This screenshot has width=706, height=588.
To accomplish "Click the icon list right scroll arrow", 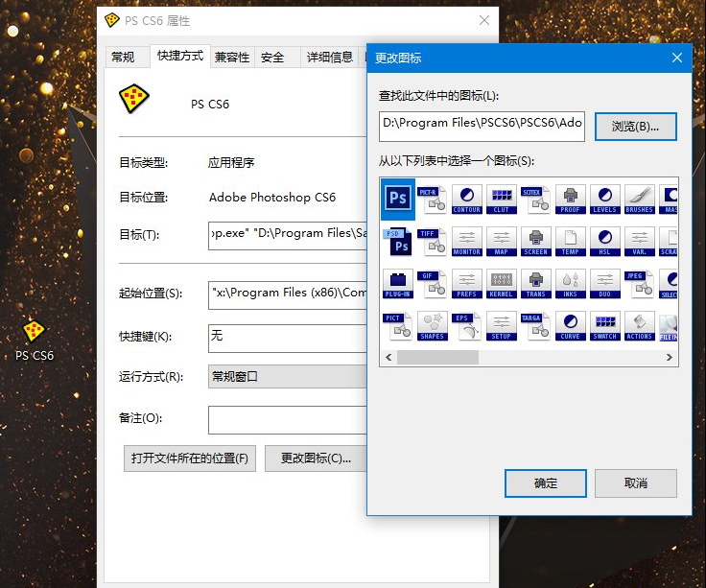I will (670, 357).
